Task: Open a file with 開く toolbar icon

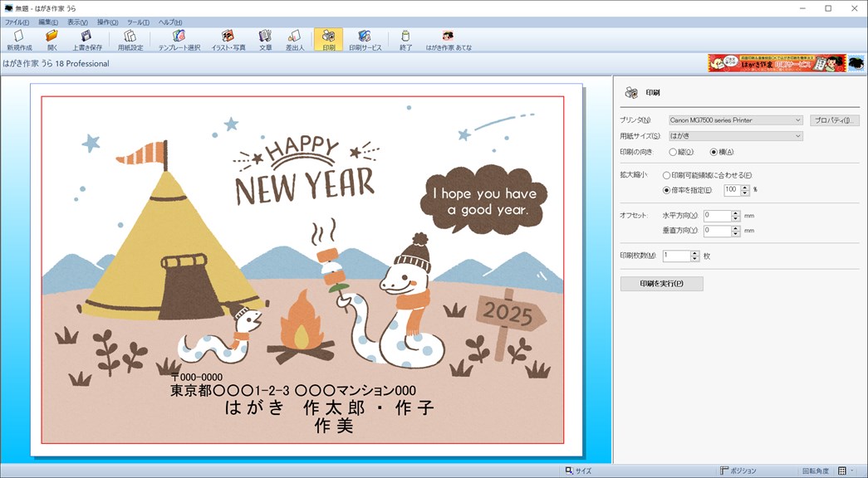Action: [52, 40]
